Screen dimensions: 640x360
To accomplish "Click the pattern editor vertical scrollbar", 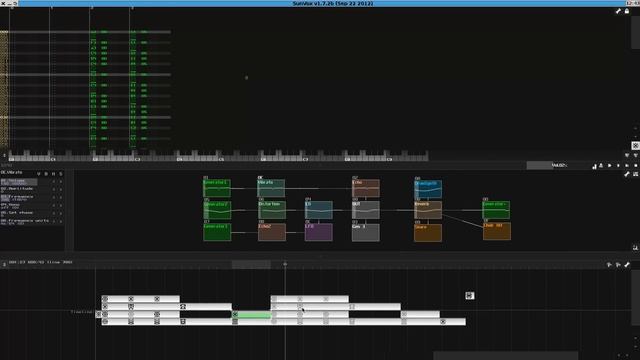I will coord(635,33).
